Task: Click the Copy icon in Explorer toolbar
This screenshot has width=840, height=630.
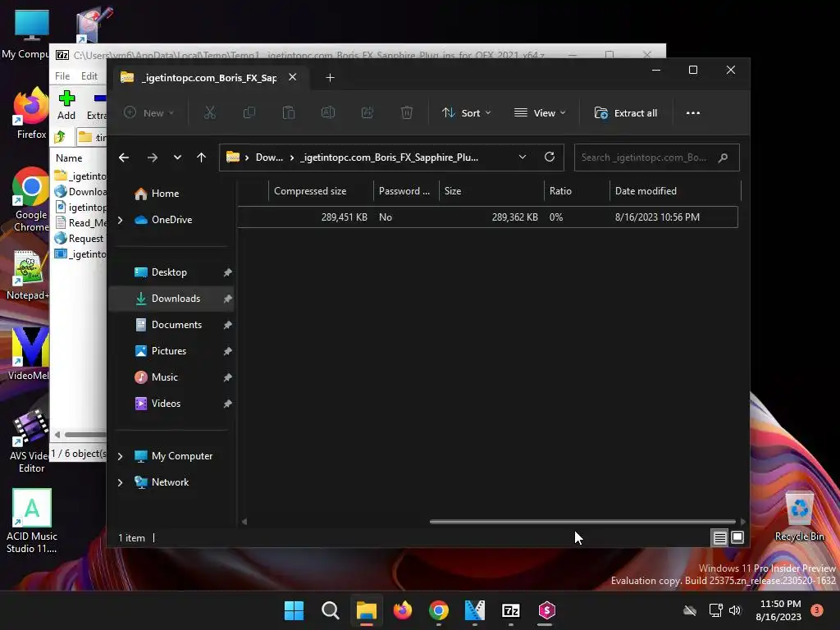Action: point(249,113)
